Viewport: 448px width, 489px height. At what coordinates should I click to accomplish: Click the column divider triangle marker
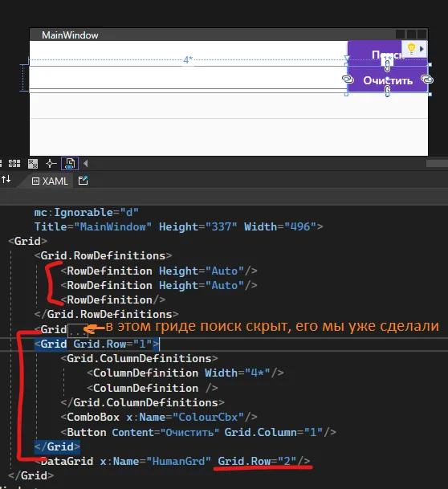pos(347,59)
